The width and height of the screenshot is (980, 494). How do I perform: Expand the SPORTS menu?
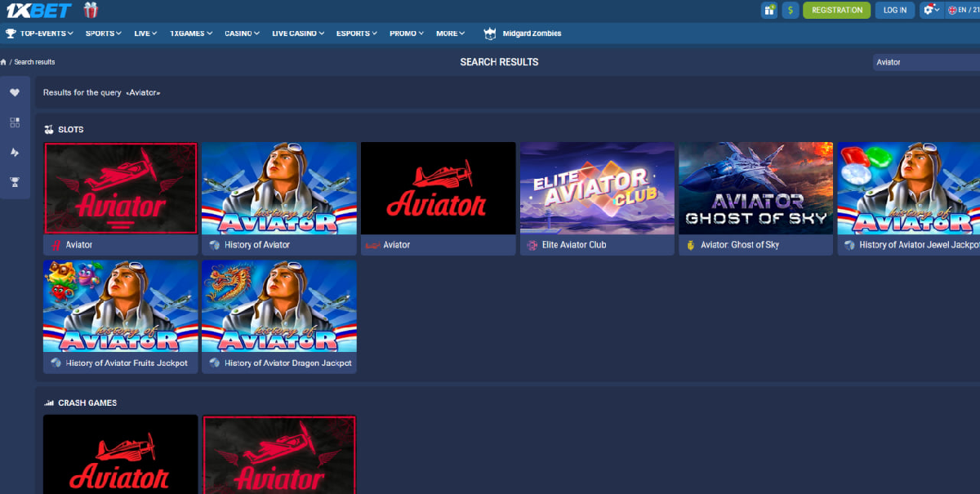[x=104, y=33]
